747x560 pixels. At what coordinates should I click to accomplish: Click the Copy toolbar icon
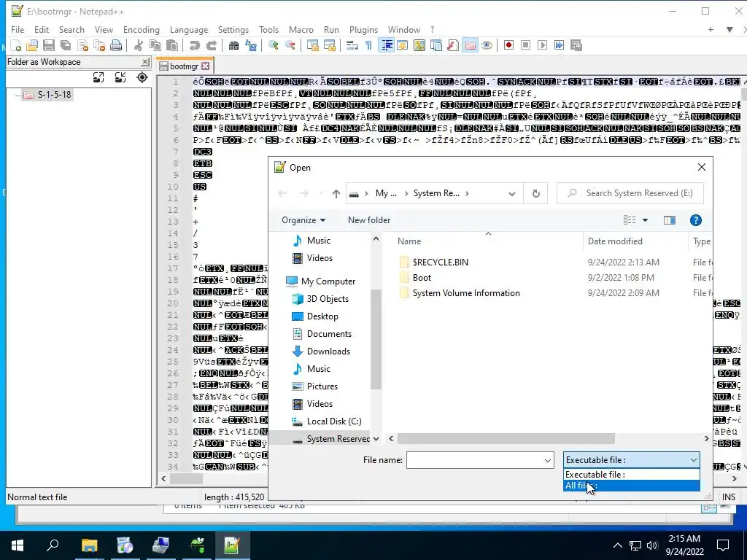155,45
